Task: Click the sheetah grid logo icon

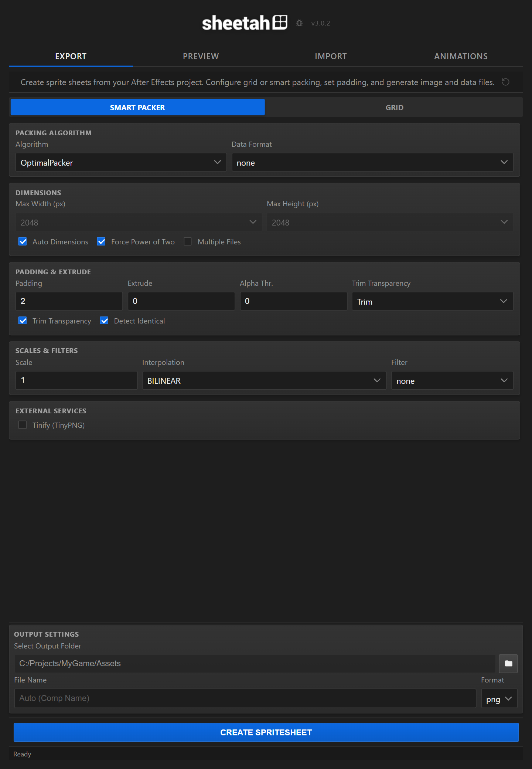Action: (280, 22)
